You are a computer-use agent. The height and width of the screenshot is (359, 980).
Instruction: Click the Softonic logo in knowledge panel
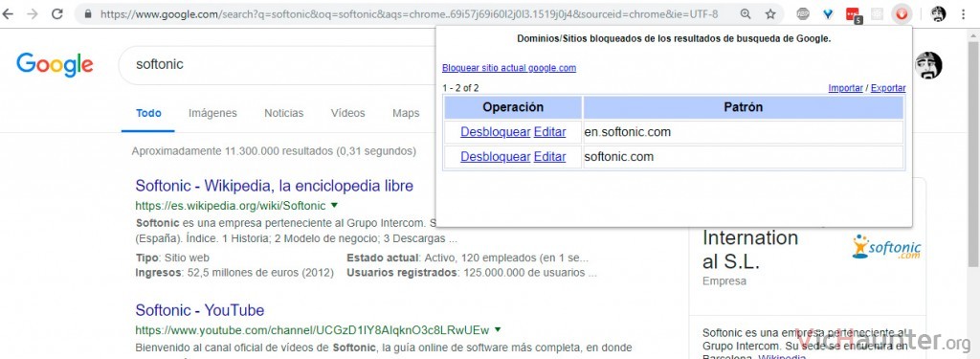[x=886, y=246]
